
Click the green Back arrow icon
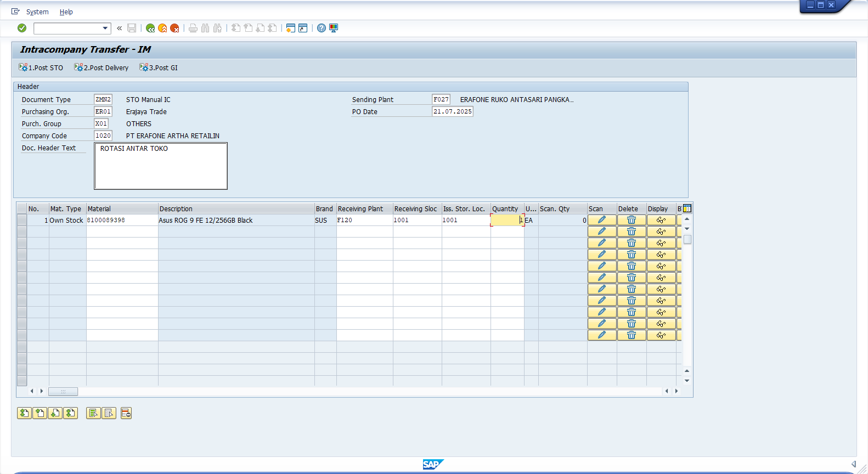[x=150, y=28]
